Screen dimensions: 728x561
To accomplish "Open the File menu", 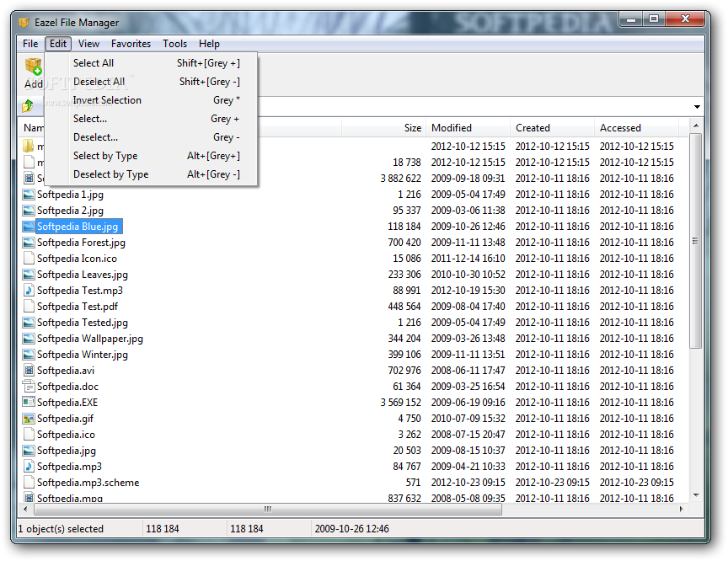I will point(30,44).
